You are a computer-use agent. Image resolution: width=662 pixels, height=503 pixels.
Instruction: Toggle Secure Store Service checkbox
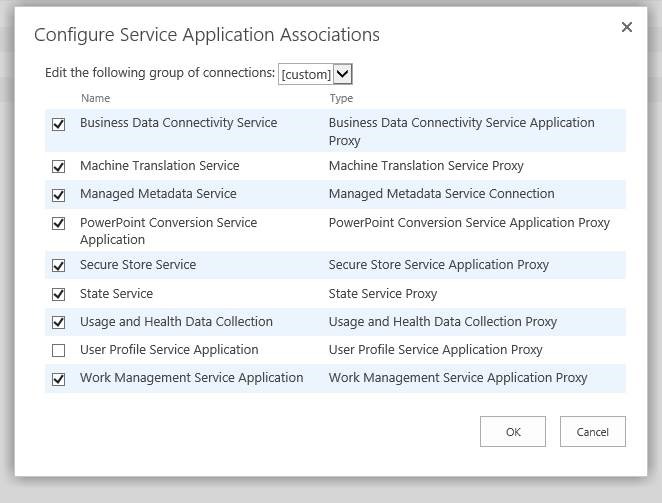[59, 266]
